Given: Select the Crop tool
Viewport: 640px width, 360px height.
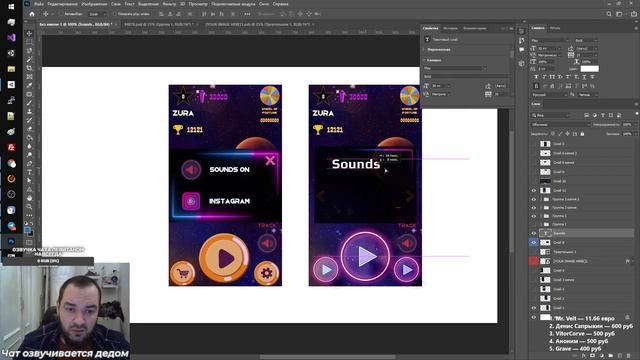Looking at the screenshot, I should [x=29, y=68].
